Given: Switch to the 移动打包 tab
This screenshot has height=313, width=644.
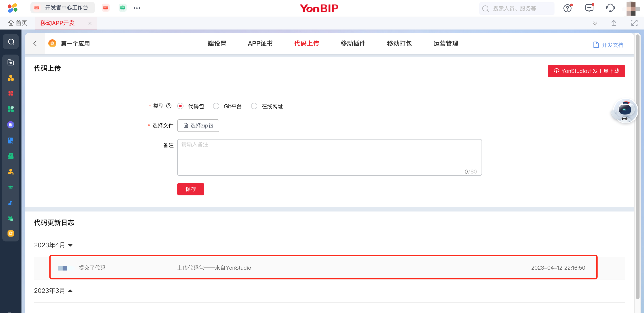Looking at the screenshot, I should 399,43.
